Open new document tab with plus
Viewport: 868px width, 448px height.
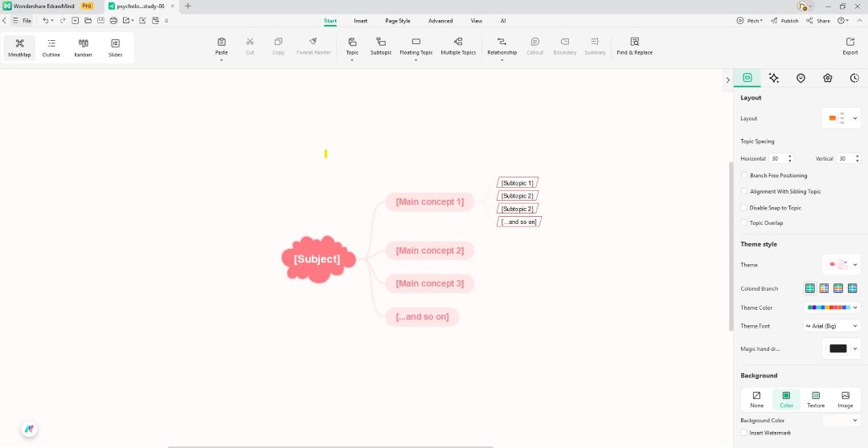(187, 6)
